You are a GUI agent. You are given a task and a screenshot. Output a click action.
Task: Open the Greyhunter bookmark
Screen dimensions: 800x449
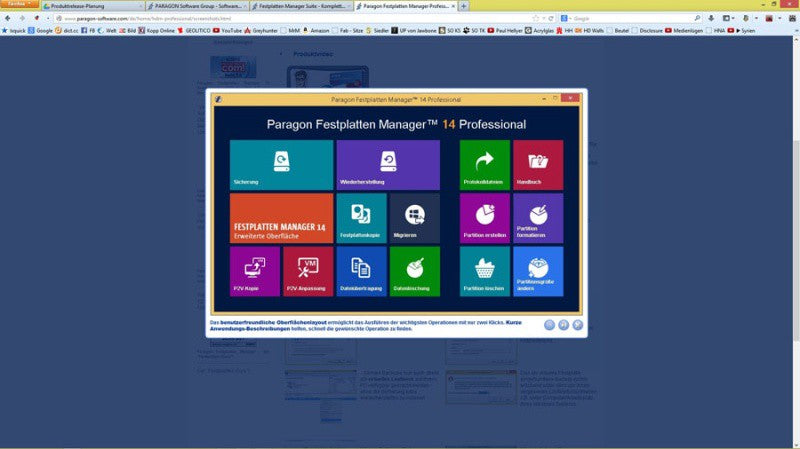(261, 31)
